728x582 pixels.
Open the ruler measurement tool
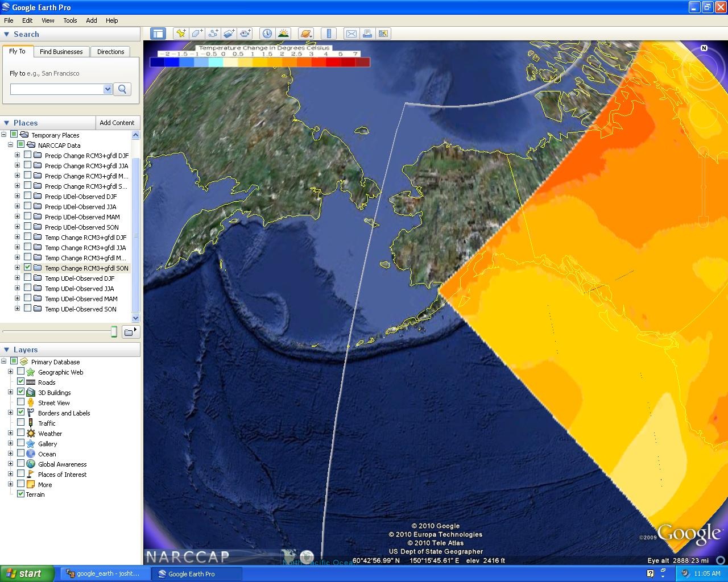[x=329, y=34]
